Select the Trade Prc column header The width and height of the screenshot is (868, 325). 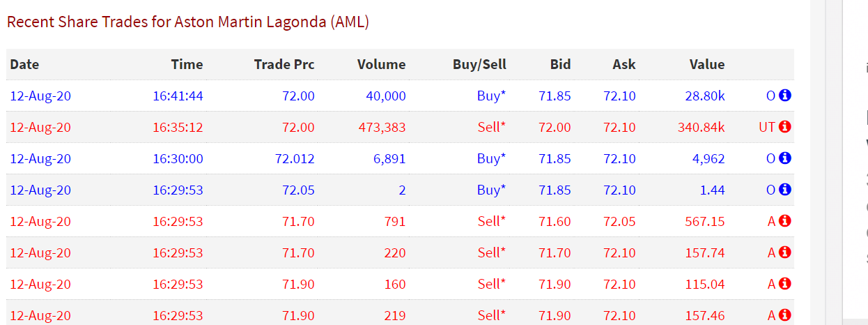pyautogui.click(x=284, y=64)
